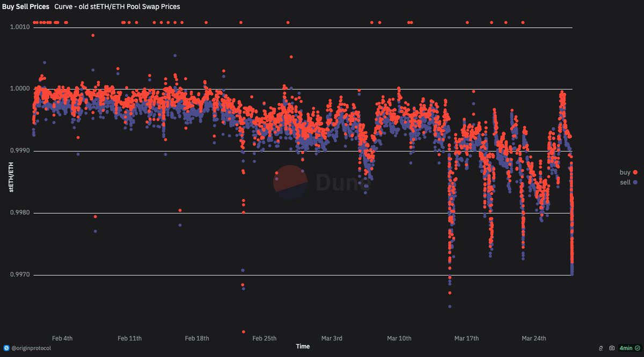The width and height of the screenshot is (644, 357).
Task: Click the 4min query freshness badge
Action: (x=630, y=348)
